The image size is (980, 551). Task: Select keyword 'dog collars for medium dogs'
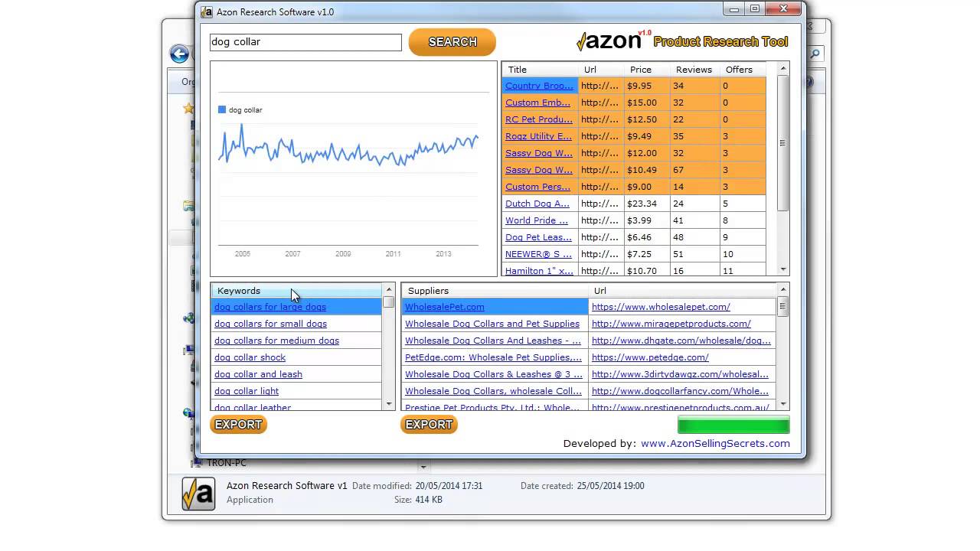pyautogui.click(x=276, y=341)
